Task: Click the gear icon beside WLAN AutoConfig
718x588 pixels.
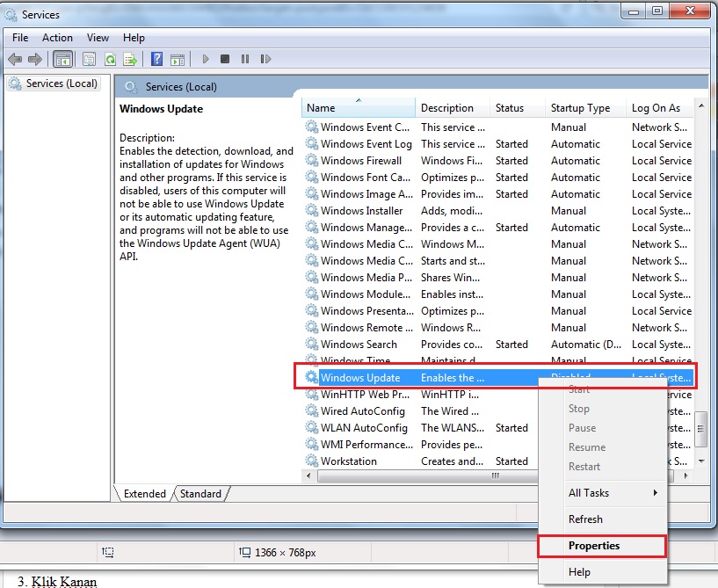Action: click(312, 427)
